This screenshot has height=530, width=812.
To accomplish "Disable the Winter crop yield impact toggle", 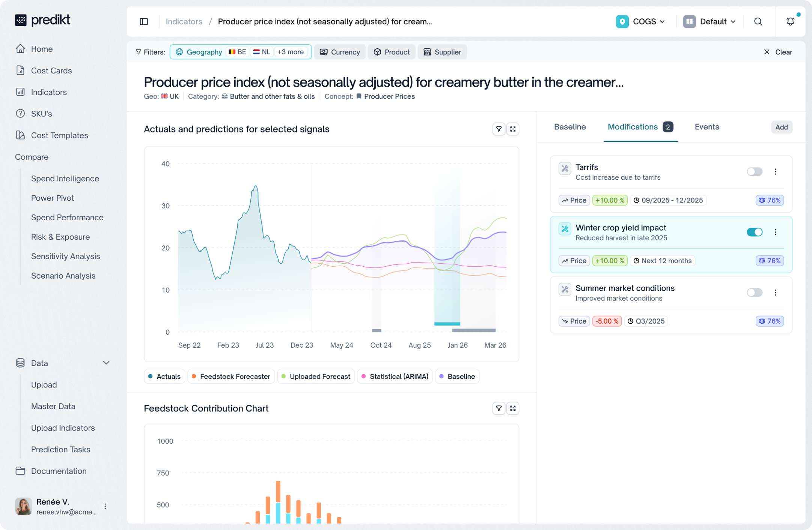I will point(754,232).
